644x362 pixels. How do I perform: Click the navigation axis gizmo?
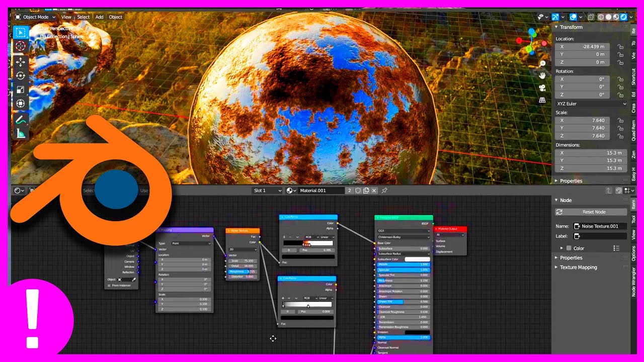click(x=531, y=43)
